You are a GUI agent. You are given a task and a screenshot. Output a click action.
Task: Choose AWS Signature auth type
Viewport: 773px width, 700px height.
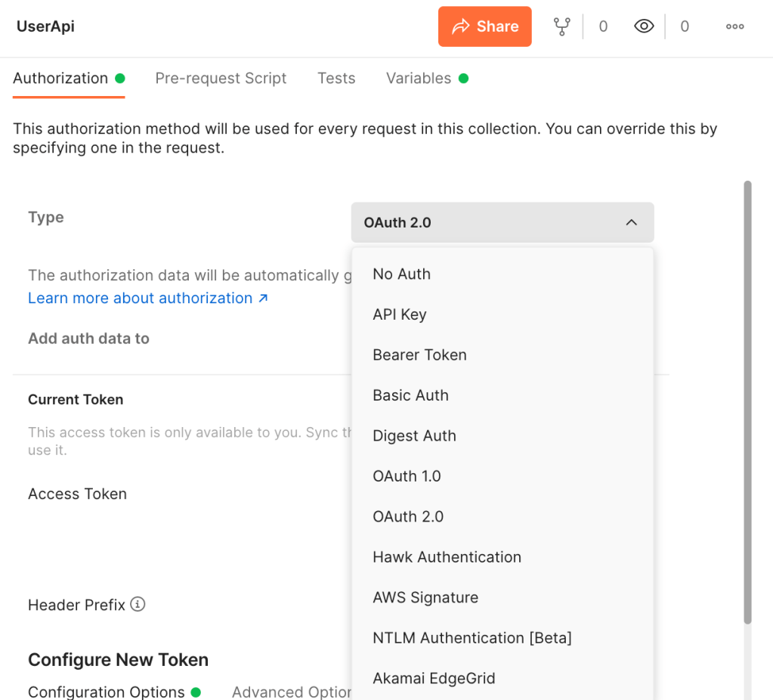click(425, 597)
